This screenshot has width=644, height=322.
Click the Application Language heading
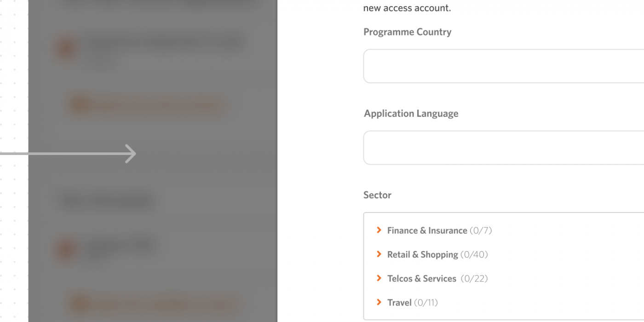tap(411, 113)
